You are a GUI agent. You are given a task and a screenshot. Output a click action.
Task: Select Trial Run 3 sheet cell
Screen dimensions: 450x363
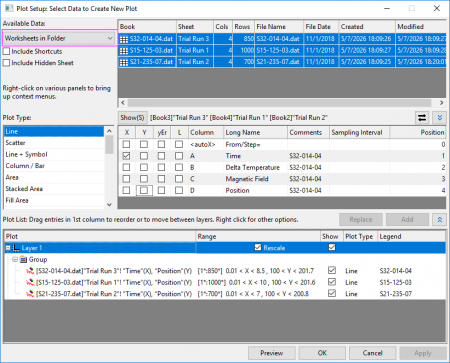tap(195, 39)
